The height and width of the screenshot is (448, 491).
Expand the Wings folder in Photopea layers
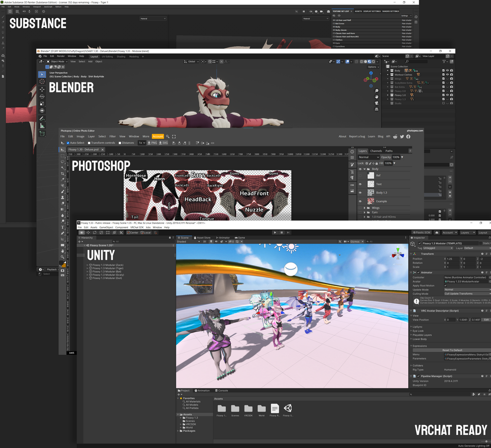364,208
